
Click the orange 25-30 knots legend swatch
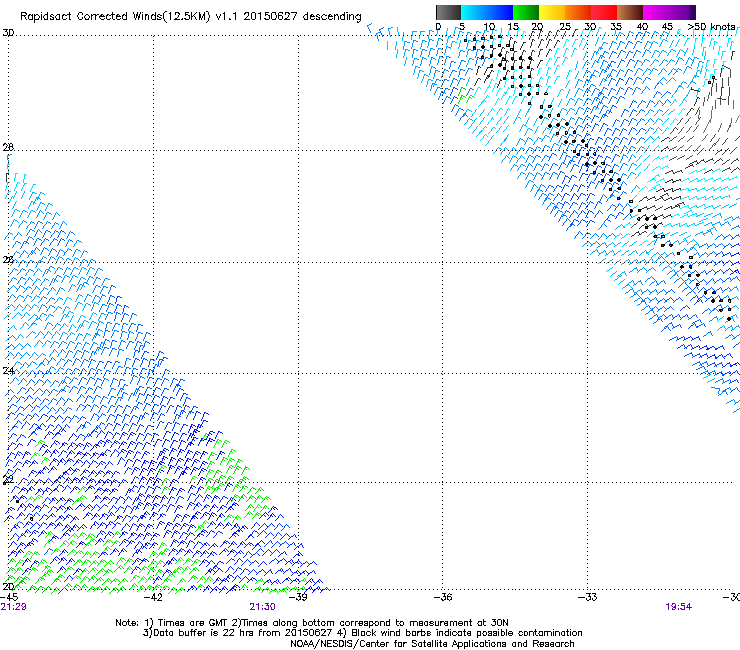pyautogui.click(x=578, y=12)
